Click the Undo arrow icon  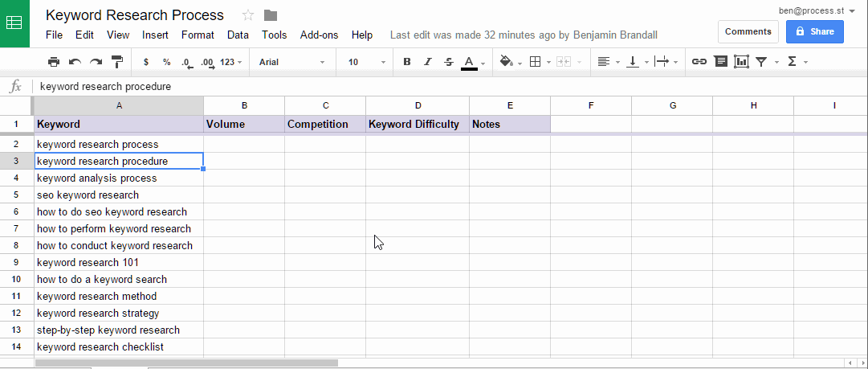(75, 62)
